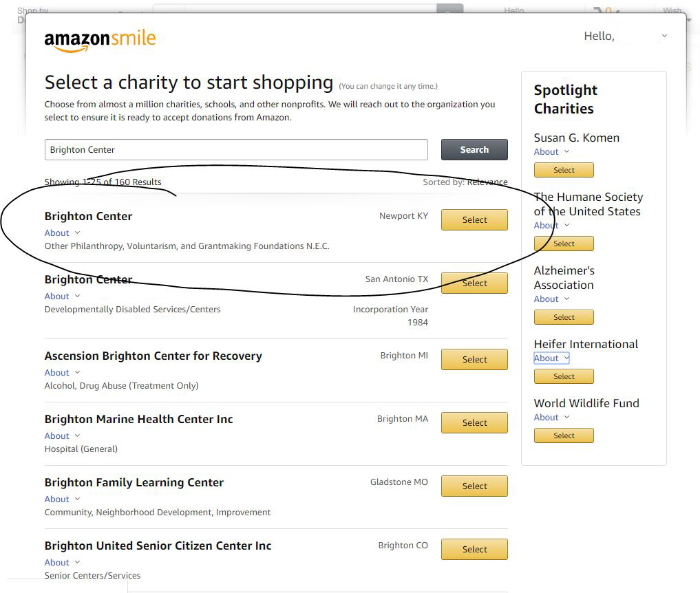
Task: Select World Wildlife Fund spotlight charity
Action: click(564, 436)
